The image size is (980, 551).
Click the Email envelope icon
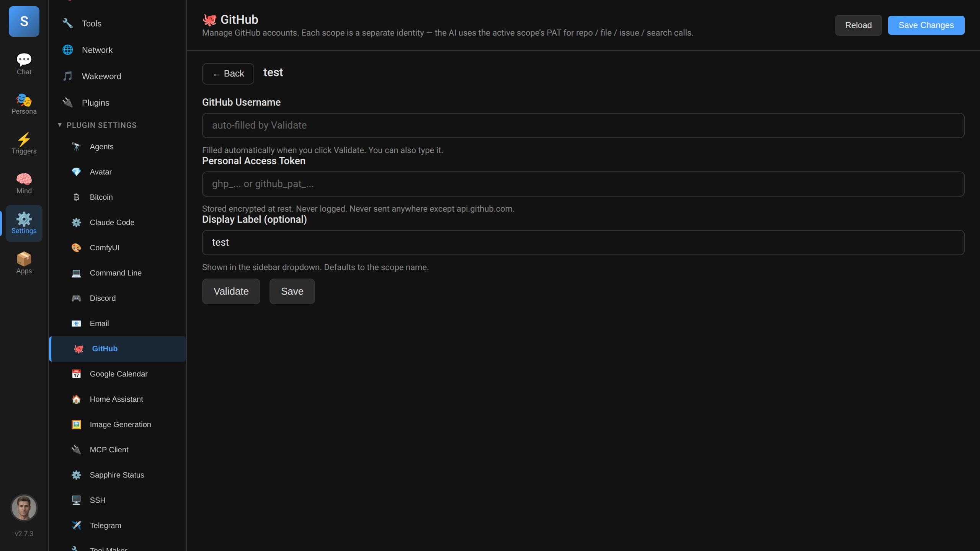76,323
